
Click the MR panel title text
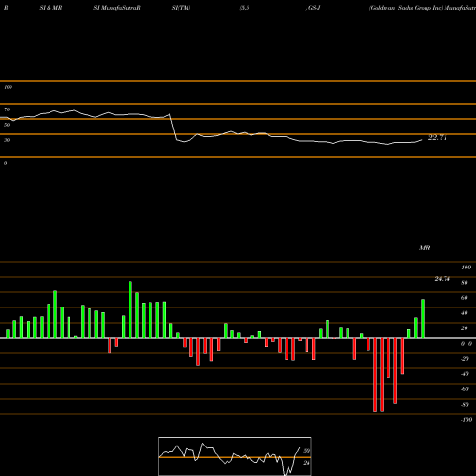point(425,248)
